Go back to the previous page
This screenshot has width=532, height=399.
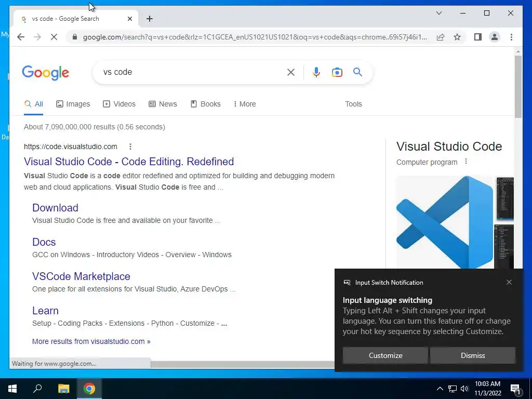21,37
